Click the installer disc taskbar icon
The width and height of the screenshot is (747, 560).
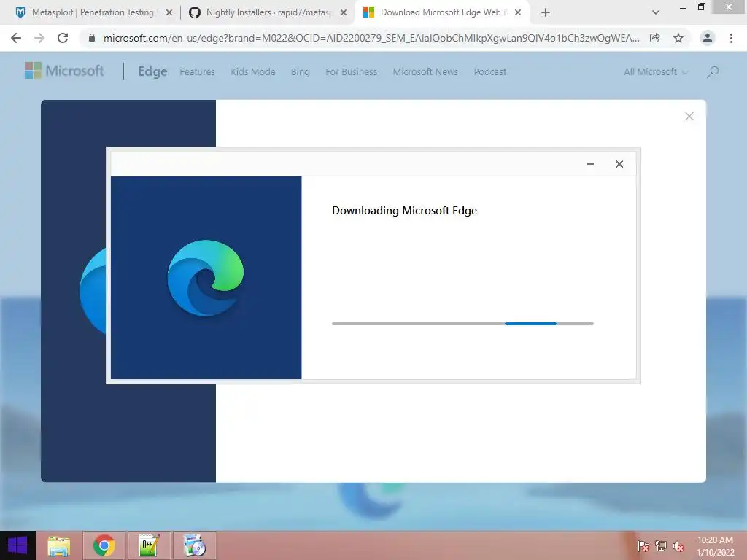tap(194, 545)
